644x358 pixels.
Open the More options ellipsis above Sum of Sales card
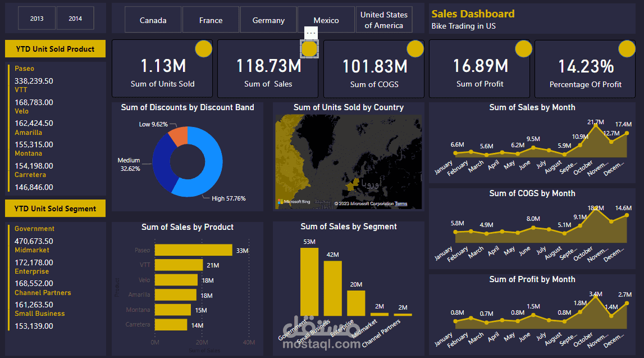pyautogui.click(x=311, y=33)
